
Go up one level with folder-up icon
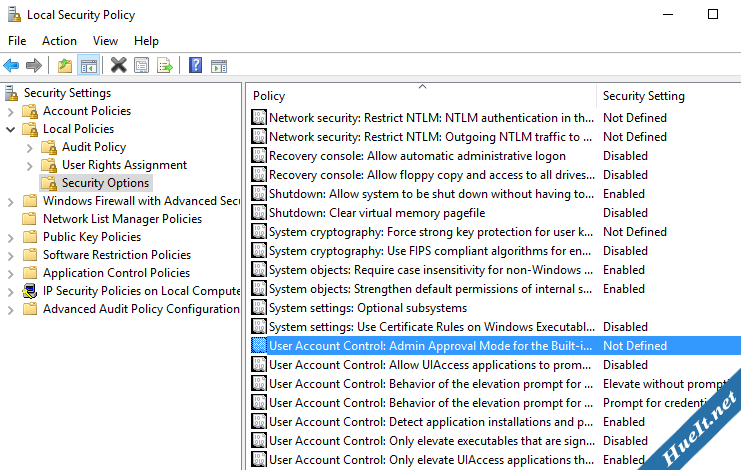[65, 65]
